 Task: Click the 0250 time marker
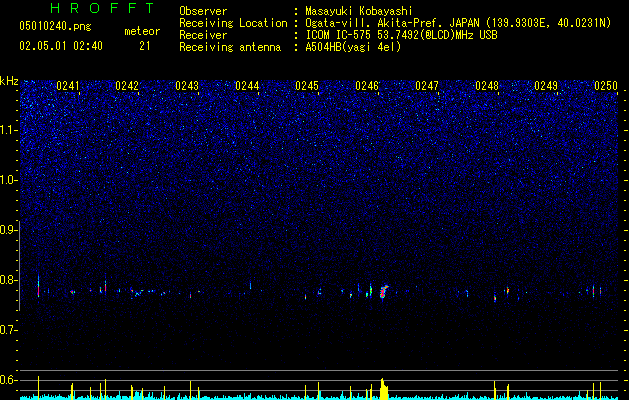coord(606,86)
